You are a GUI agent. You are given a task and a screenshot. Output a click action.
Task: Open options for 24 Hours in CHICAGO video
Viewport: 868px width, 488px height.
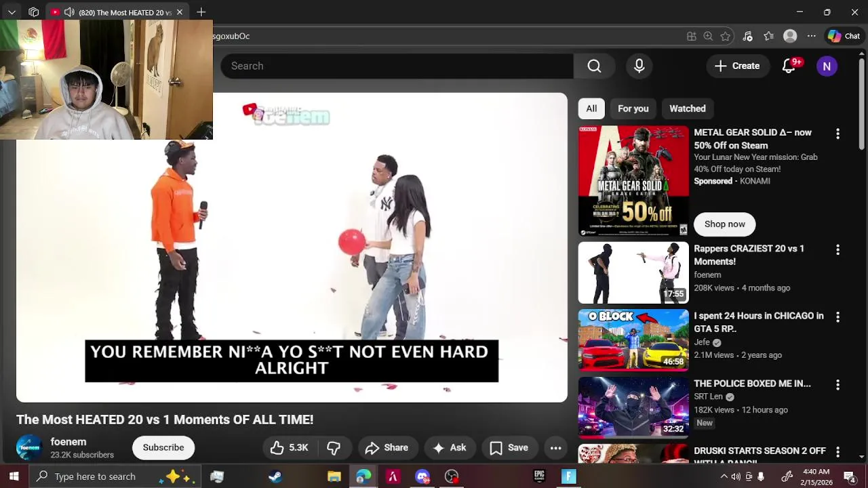(x=837, y=317)
